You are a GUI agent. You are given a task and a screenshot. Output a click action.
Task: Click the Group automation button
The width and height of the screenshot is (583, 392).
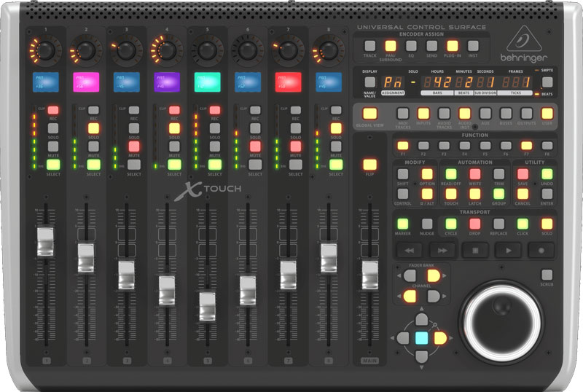click(x=498, y=194)
